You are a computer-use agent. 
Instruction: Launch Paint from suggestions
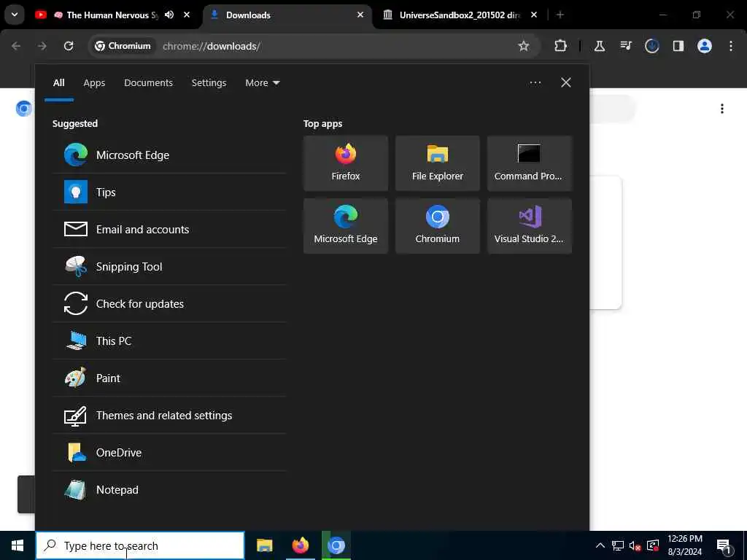point(169,378)
